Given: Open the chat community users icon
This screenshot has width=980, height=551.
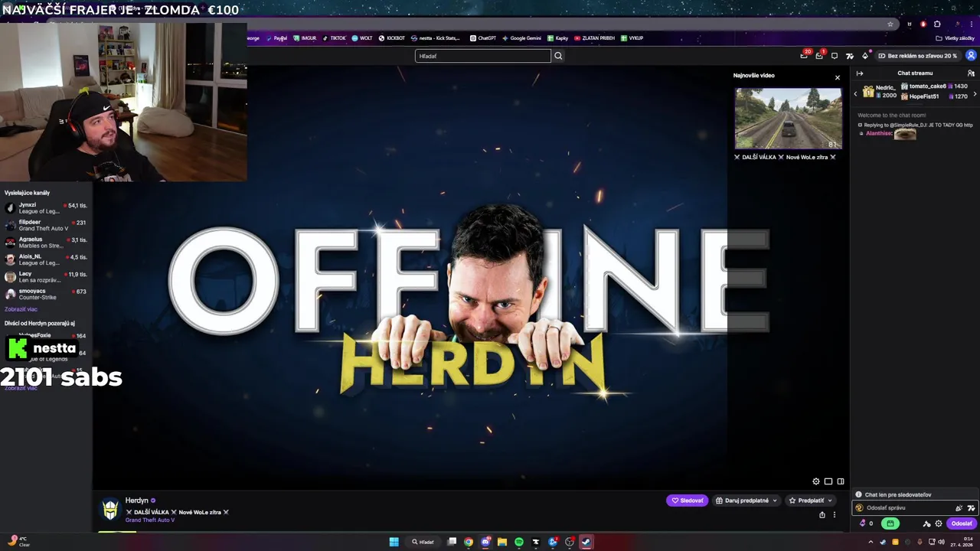Looking at the screenshot, I should tap(971, 73).
